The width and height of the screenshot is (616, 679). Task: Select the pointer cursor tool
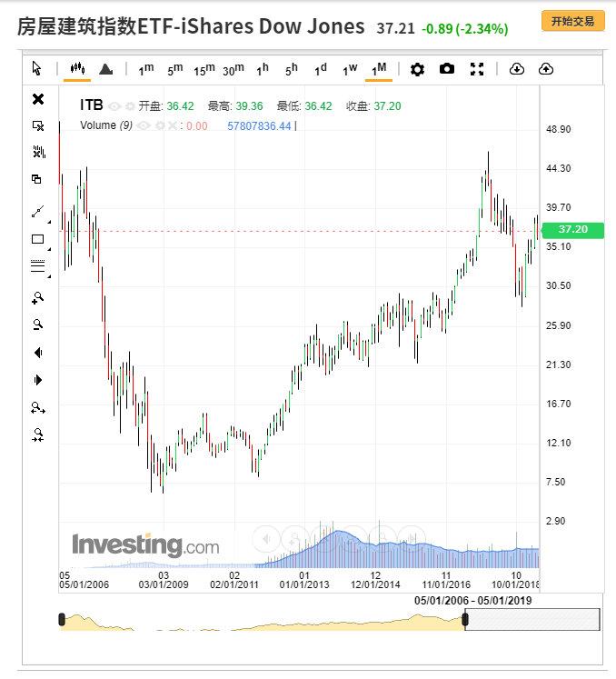point(36,69)
